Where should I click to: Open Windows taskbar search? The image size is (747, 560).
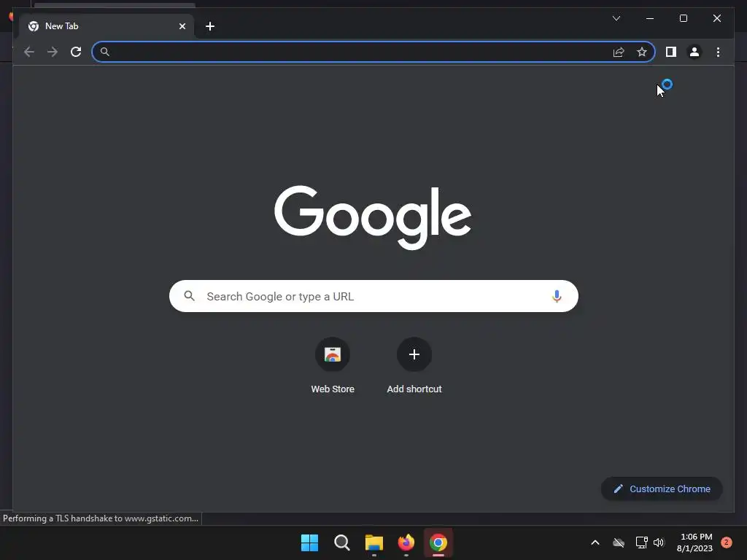(341, 542)
